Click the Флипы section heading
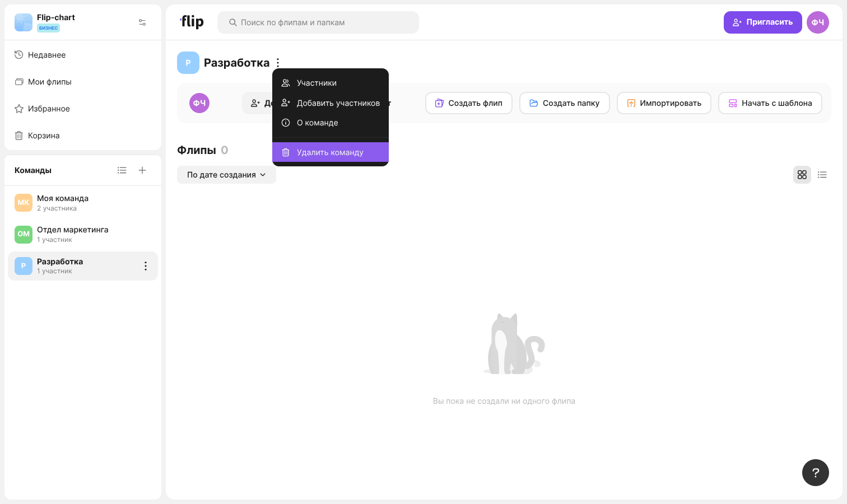This screenshot has height=504, width=847. pos(197,150)
